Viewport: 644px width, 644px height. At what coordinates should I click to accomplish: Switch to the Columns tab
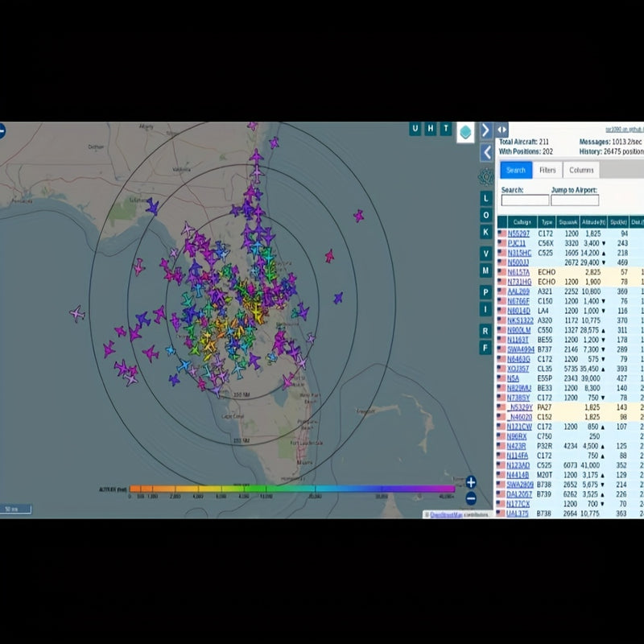(581, 170)
